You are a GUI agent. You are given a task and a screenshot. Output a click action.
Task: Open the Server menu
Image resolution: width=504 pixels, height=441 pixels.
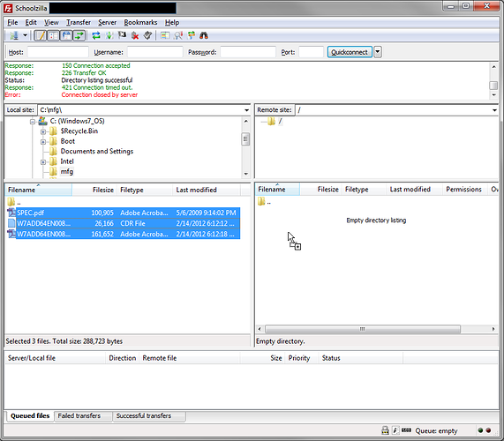coord(107,22)
